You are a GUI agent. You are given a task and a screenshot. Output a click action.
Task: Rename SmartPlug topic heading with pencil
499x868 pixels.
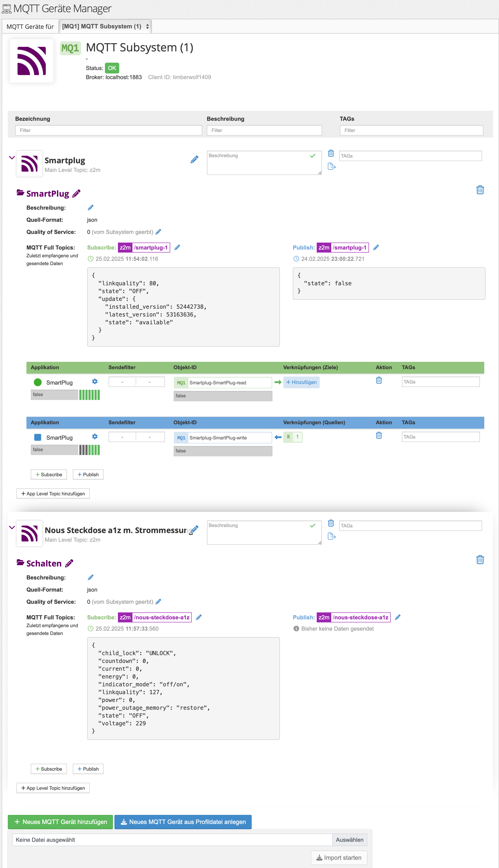77,194
